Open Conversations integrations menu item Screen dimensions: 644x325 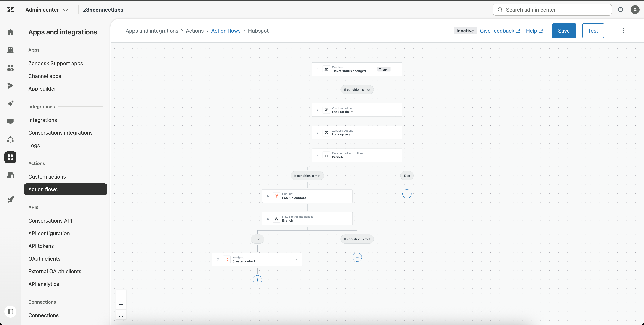(x=60, y=133)
